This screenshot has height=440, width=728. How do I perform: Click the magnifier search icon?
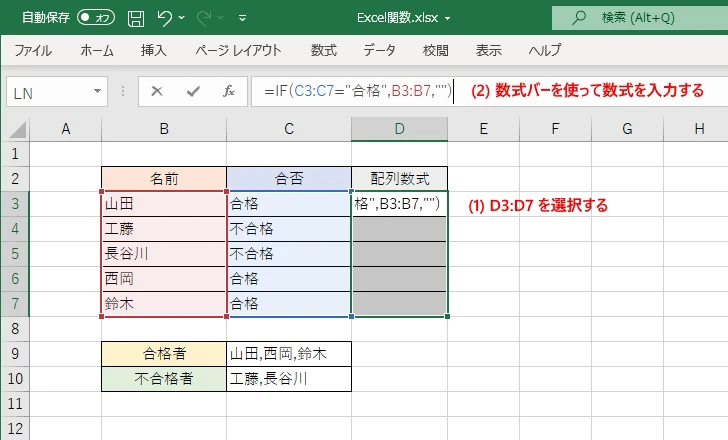(578, 18)
